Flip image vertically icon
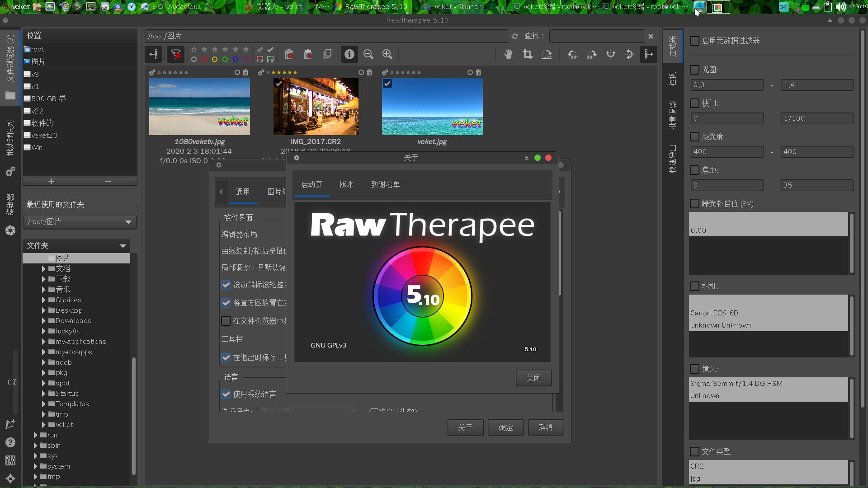Viewport: 868px width, 488px height. click(629, 55)
